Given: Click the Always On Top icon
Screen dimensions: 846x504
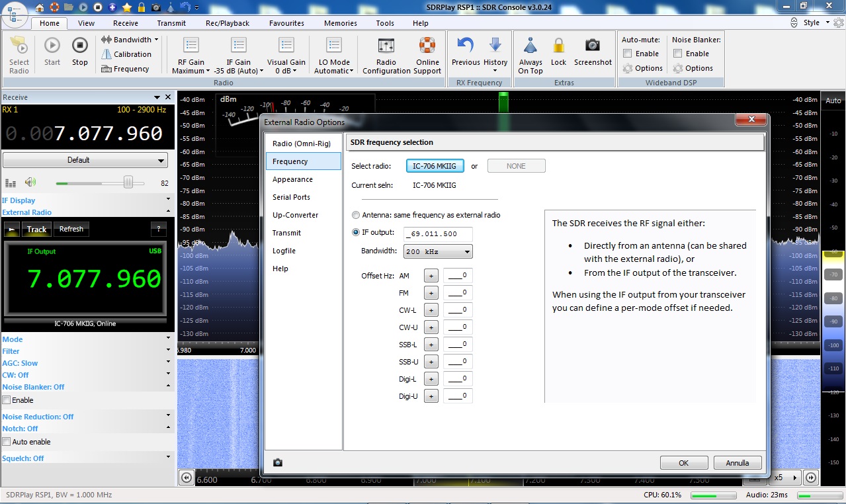Looking at the screenshot, I should [530, 46].
